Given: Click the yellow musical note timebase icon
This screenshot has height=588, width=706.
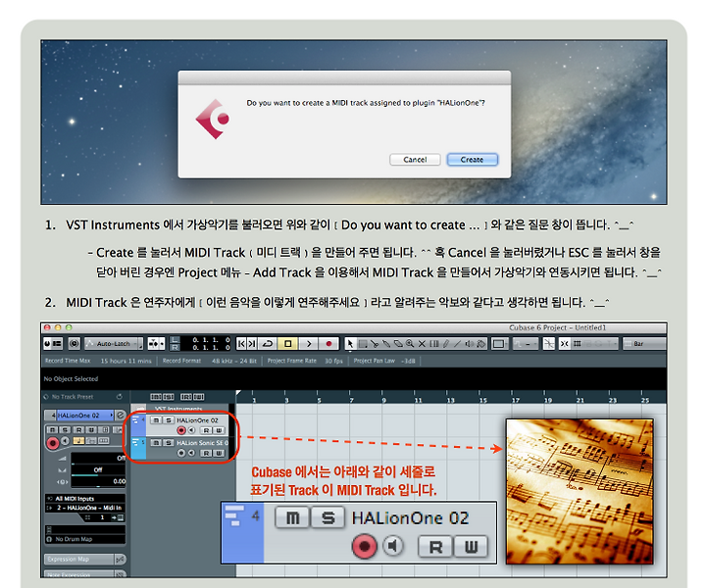Looking at the screenshot, I should [78, 440].
